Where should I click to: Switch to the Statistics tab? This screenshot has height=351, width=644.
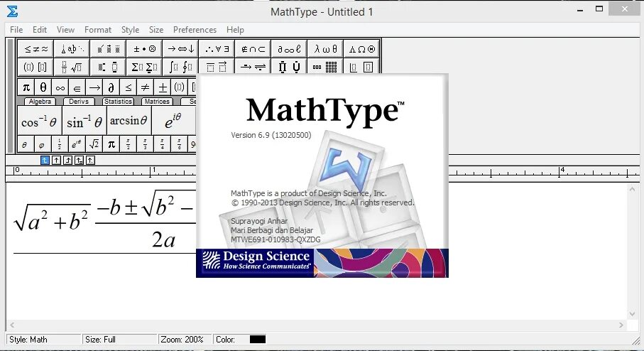coord(118,102)
